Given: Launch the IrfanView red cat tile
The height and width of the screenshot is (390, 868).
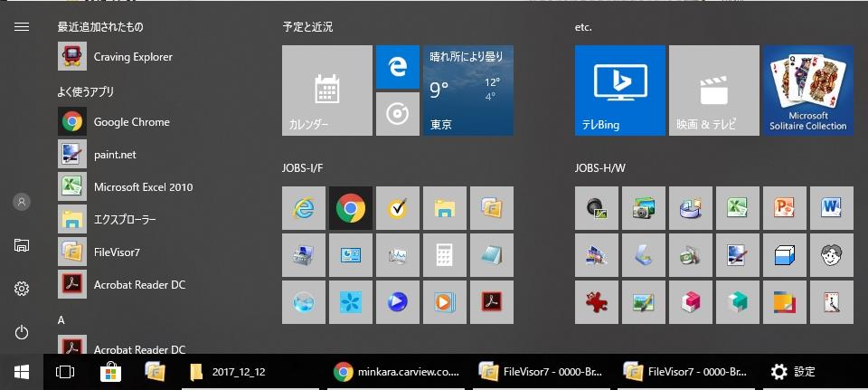Looking at the screenshot, I should click(x=596, y=302).
